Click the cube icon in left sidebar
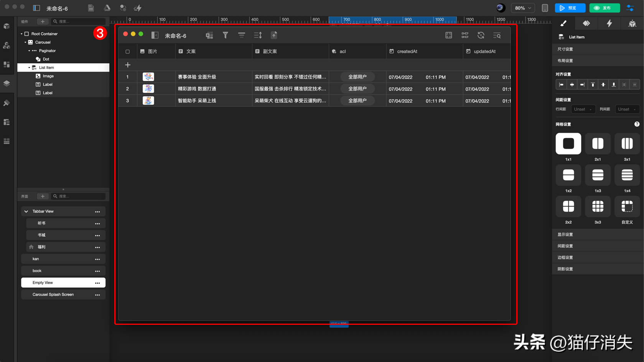This screenshot has width=644, height=362. (7, 26)
